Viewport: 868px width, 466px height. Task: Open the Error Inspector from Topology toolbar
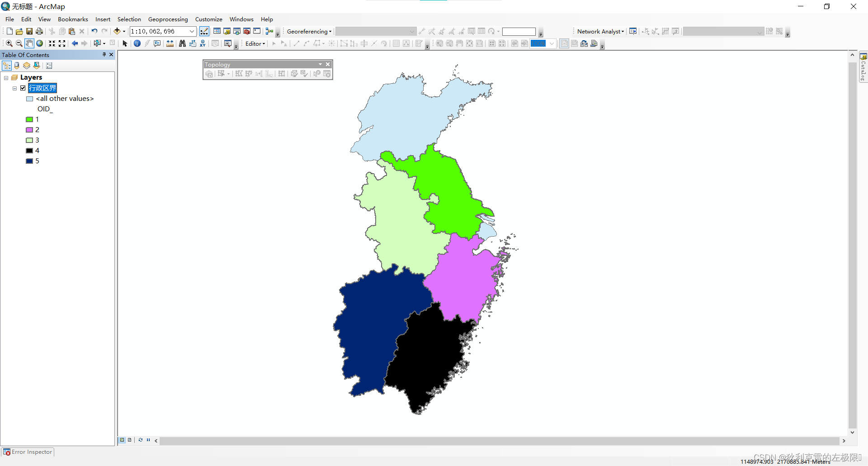tap(326, 74)
